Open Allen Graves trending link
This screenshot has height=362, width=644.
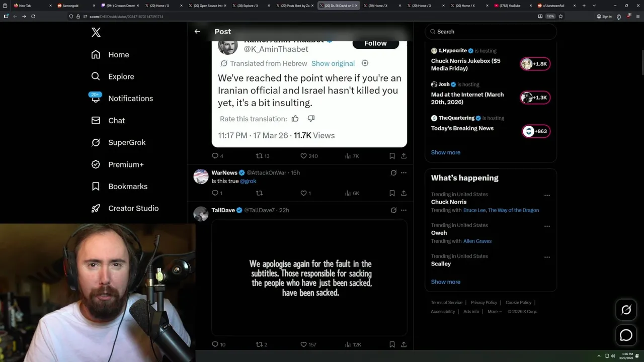click(x=477, y=241)
